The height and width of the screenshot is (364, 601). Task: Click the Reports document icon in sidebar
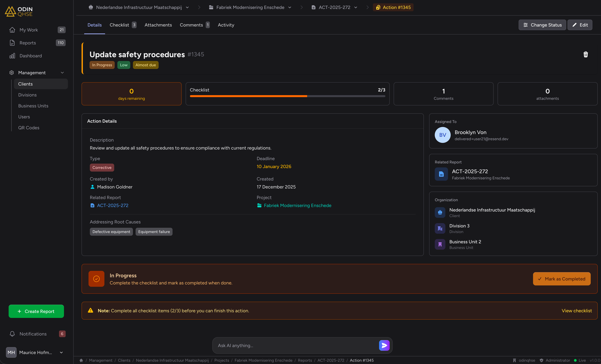tap(12, 43)
